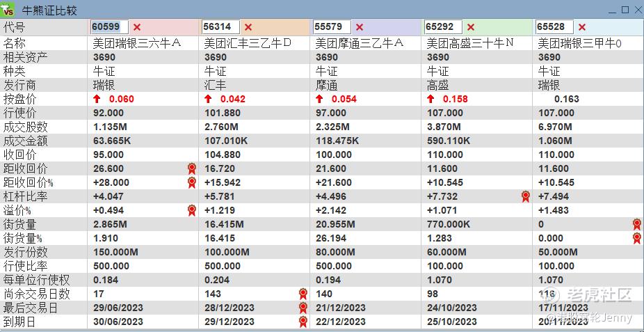Select the name 美团瑞银三六牛A
644x332 pixels.
pos(137,43)
